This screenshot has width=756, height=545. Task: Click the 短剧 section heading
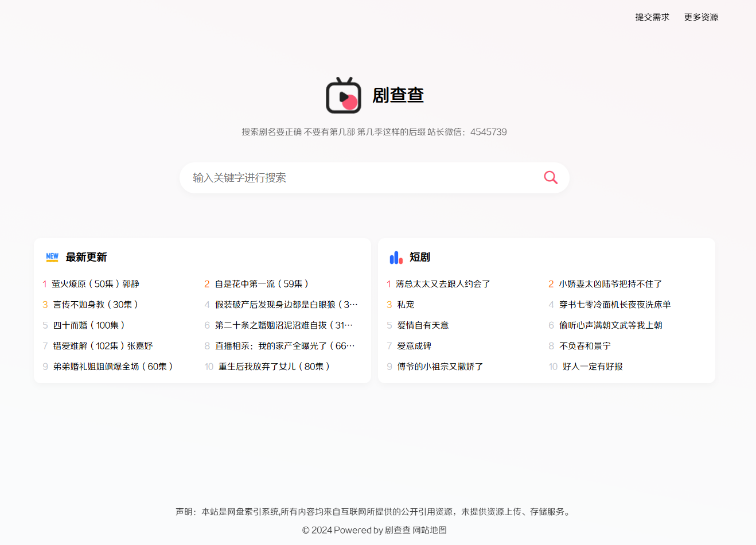tap(420, 258)
